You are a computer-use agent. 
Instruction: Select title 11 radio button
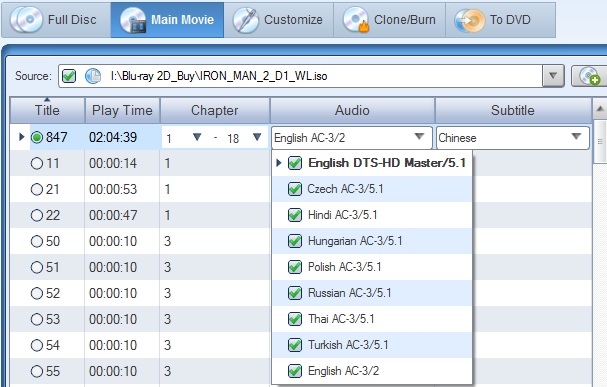click(37, 163)
